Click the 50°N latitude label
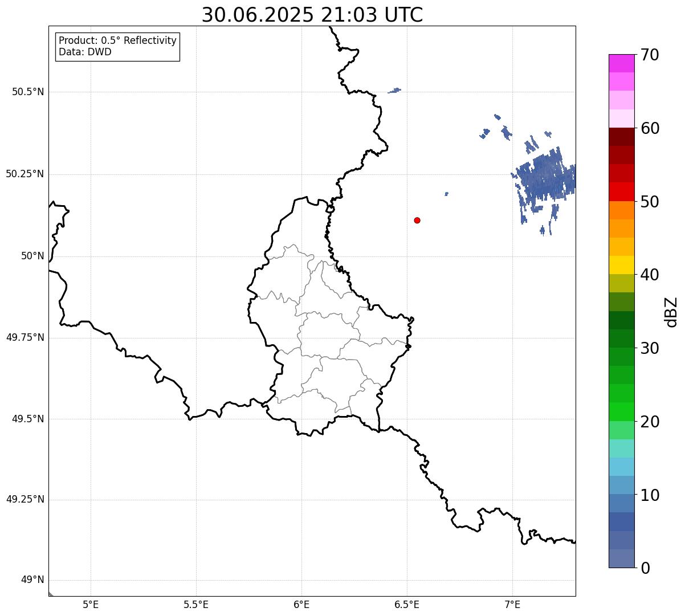685x616 pixels. coord(32,256)
